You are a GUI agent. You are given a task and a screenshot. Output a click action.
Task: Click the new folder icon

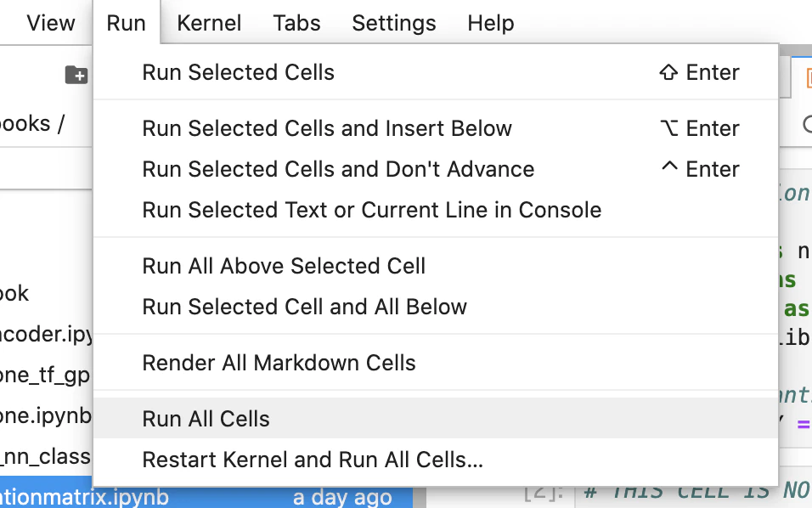[76, 75]
